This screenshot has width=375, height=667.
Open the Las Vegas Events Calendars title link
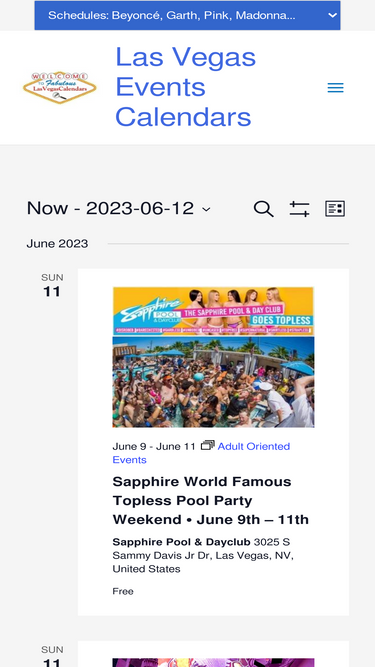185,87
